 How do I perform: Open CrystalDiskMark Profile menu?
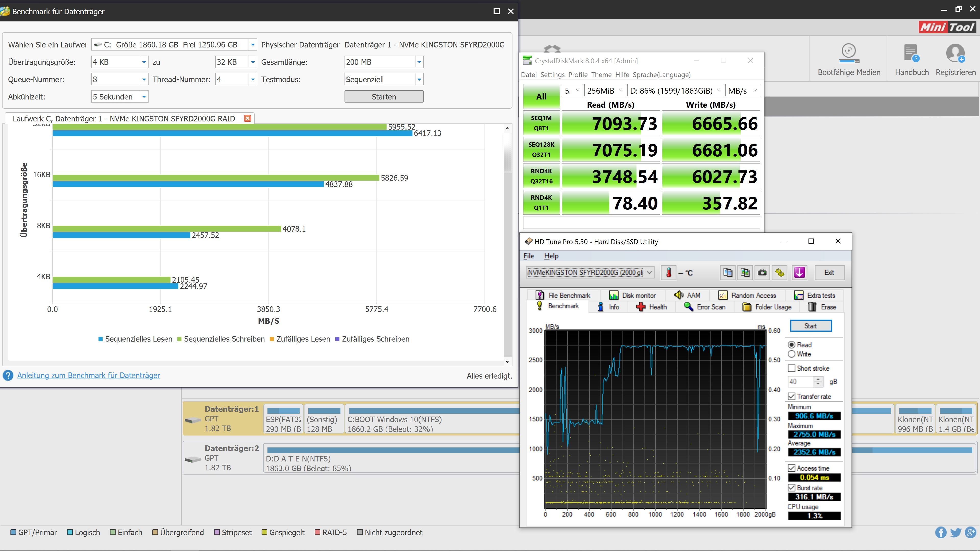(x=578, y=74)
